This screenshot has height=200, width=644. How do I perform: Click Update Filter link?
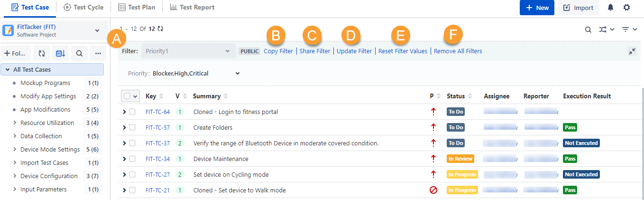[354, 51]
